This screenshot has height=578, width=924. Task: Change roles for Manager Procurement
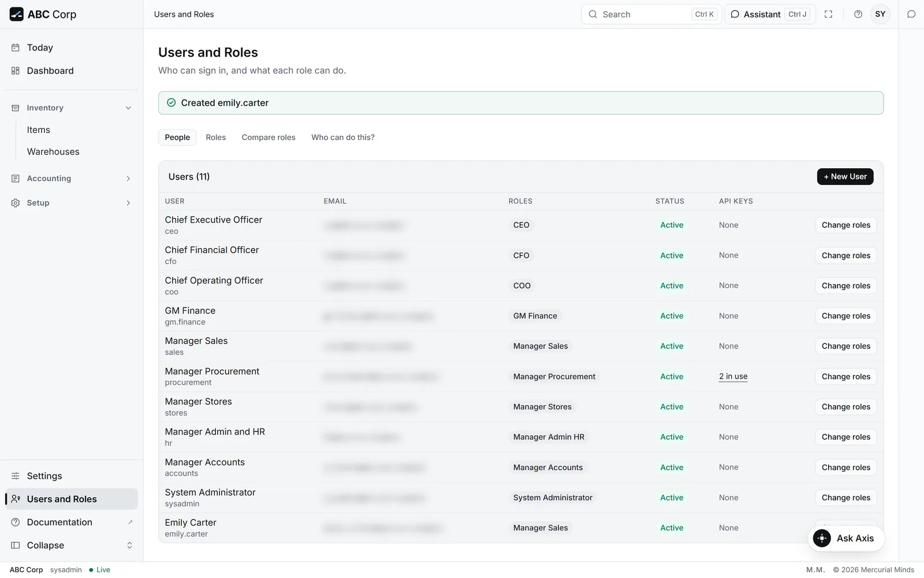[846, 377]
